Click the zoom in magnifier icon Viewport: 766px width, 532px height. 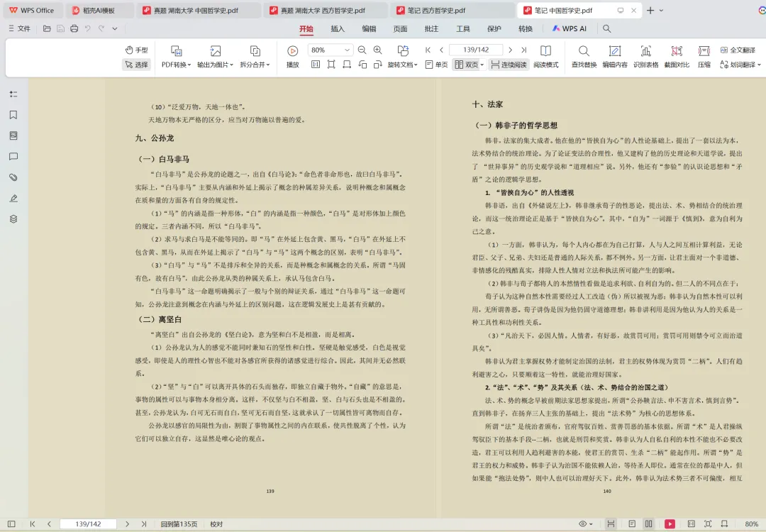[x=378, y=50]
